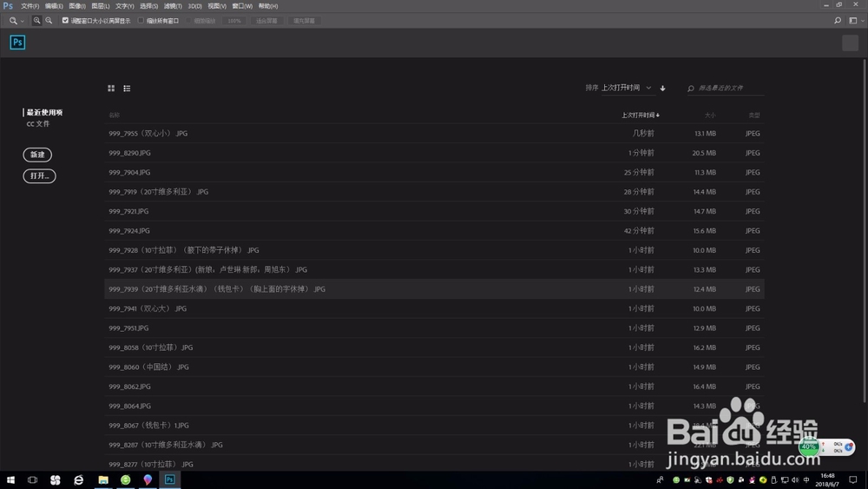Viewport: 868px width, 489px height.
Task: Open file 999_8062.JPG
Action: click(x=434, y=387)
